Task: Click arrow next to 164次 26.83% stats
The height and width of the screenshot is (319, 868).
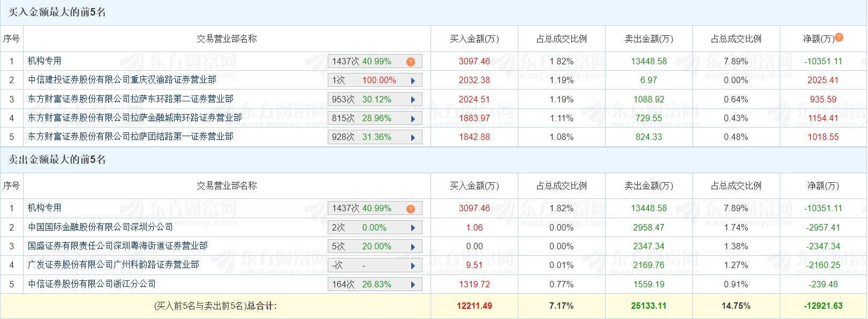Action: click(x=413, y=285)
